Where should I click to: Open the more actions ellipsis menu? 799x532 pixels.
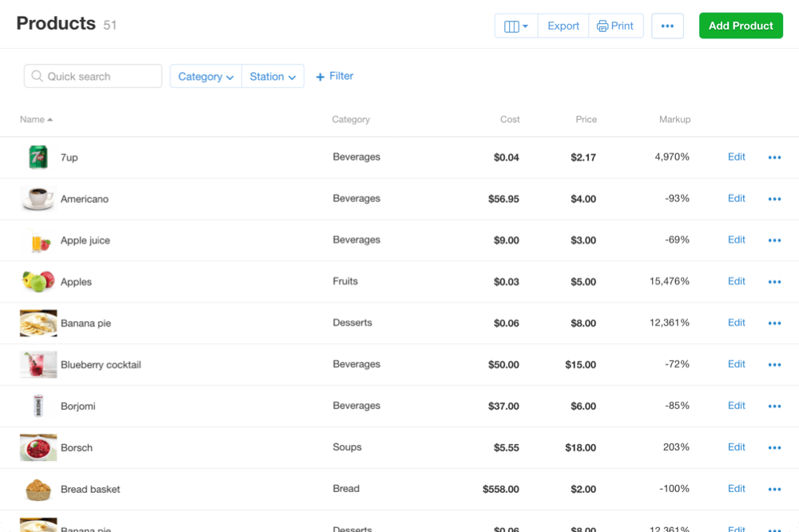click(x=667, y=26)
